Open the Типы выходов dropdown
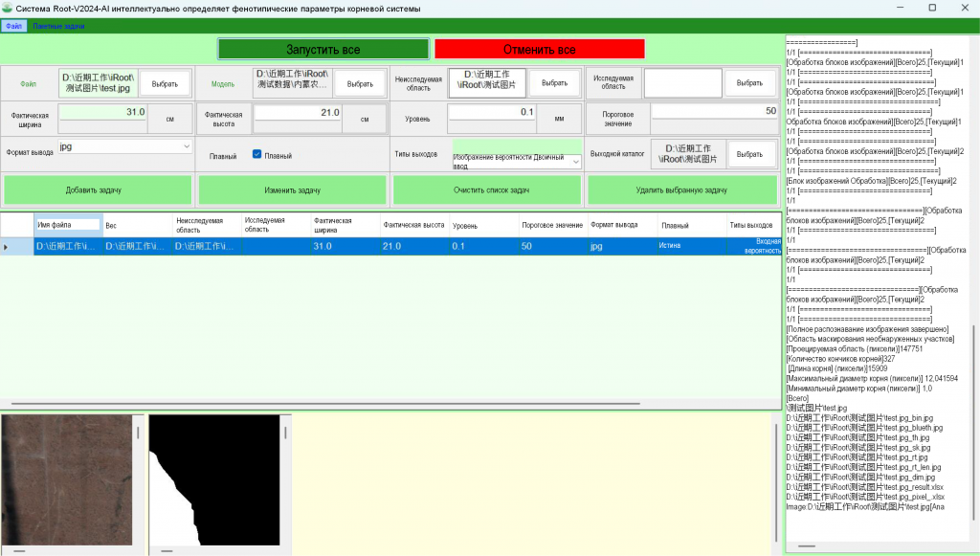This screenshot has height=556, width=980. [517, 161]
